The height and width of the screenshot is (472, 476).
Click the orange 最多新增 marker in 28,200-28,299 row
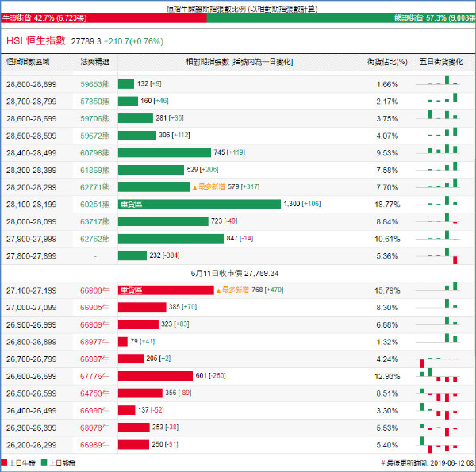(x=209, y=186)
